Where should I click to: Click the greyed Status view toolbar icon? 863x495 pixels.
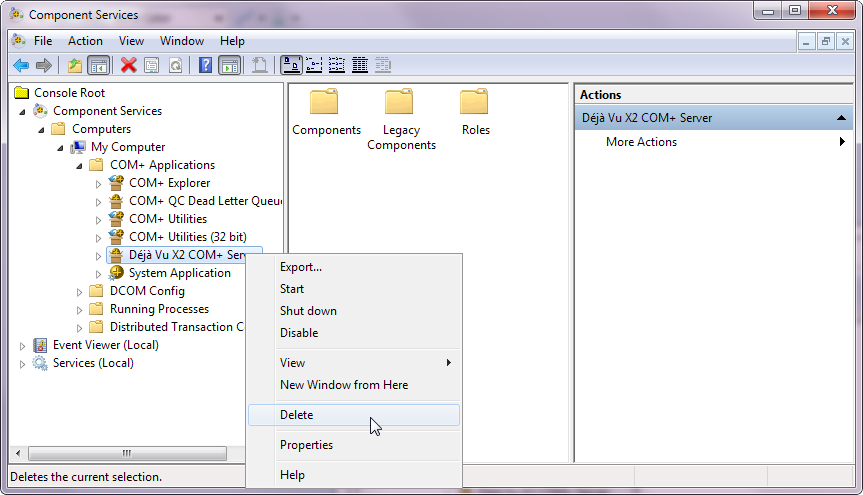[383, 66]
